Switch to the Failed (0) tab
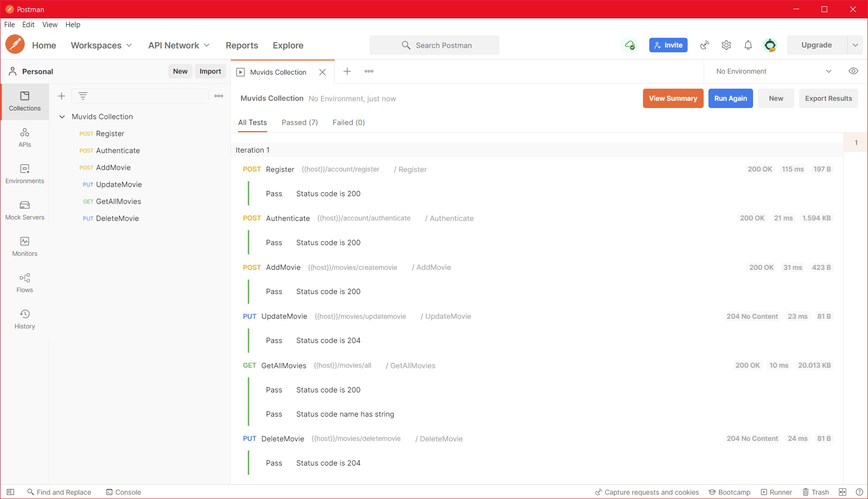Image resolution: width=868 pixels, height=499 pixels. pyautogui.click(x=349, y=123)
